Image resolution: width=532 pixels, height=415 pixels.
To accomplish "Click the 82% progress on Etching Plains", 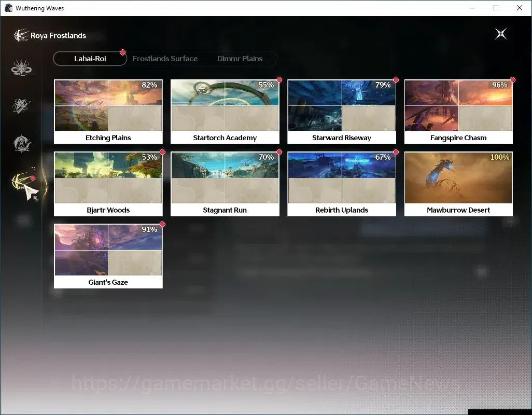I will pyautogui.click(x=149, y=85).
